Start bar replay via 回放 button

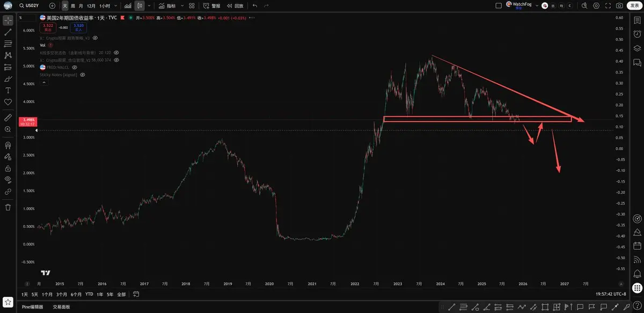coord(235,5)
